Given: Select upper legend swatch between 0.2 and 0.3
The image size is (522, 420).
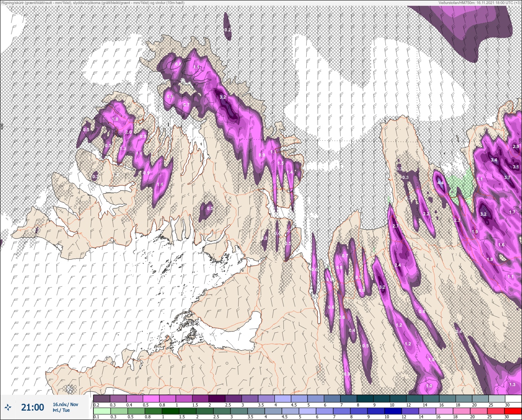Looking at the screenshot, I should coord(102,398).
